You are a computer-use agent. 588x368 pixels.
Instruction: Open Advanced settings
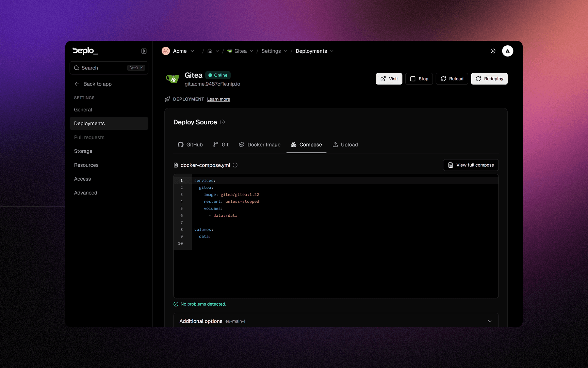[109, 193]
